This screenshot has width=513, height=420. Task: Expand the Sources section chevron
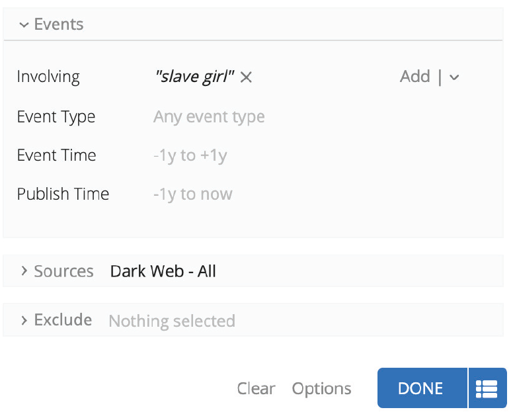[x=24, y=271]
